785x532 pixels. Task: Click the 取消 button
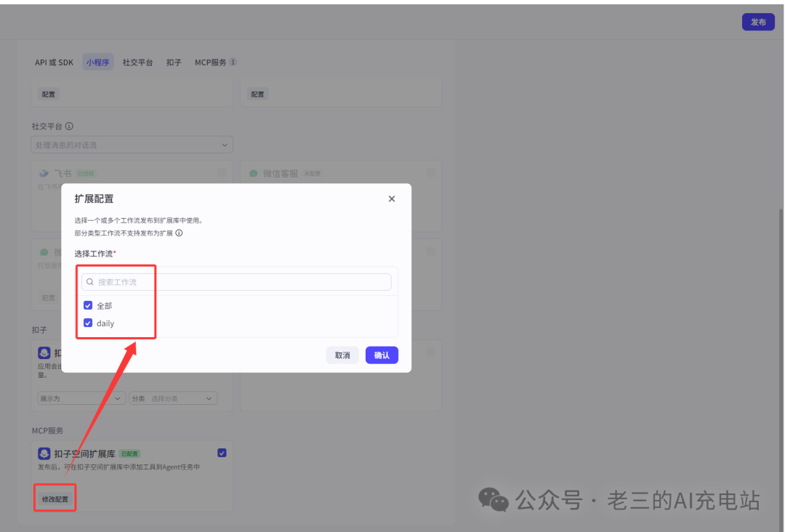342,355
